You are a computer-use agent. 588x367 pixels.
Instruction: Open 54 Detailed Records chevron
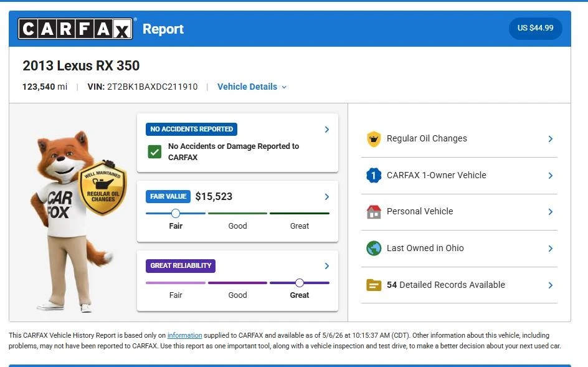point(550,285)
